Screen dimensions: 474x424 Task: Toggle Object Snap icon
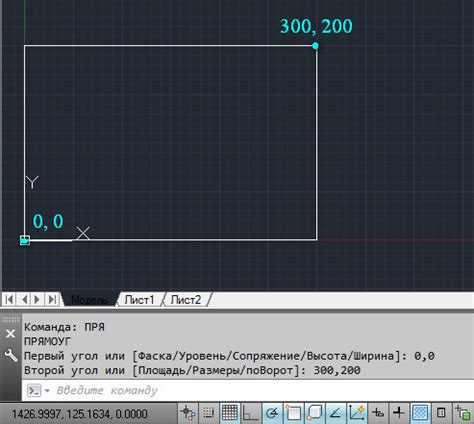(293, 413)
